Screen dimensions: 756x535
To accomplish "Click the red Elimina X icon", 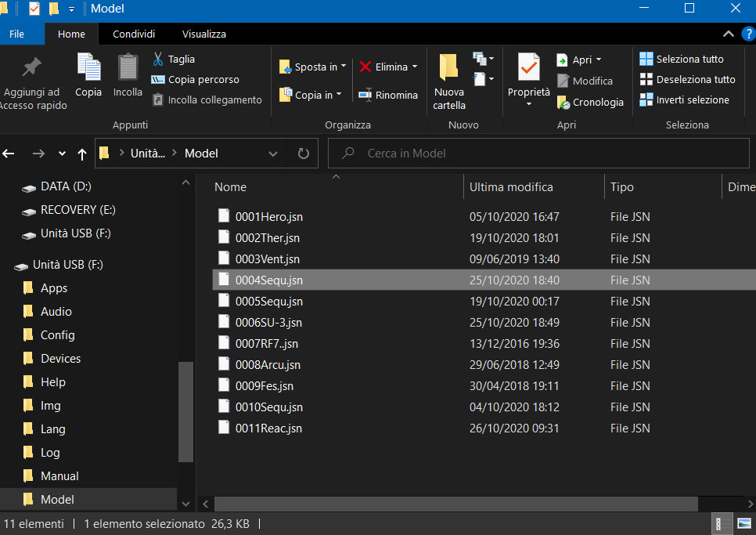I will pyautogui.click(x=365, y=67).
